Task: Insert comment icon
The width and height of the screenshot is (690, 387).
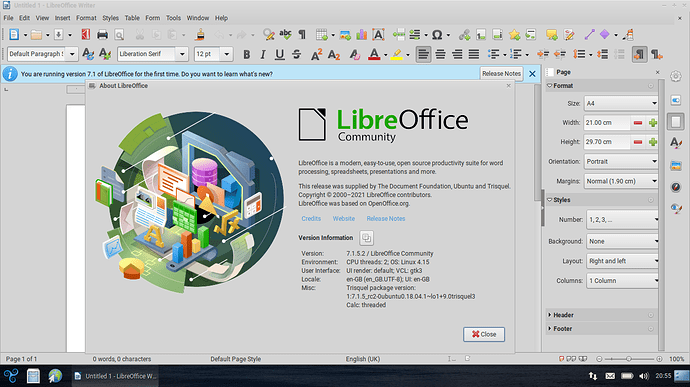Action: (551, 34)
